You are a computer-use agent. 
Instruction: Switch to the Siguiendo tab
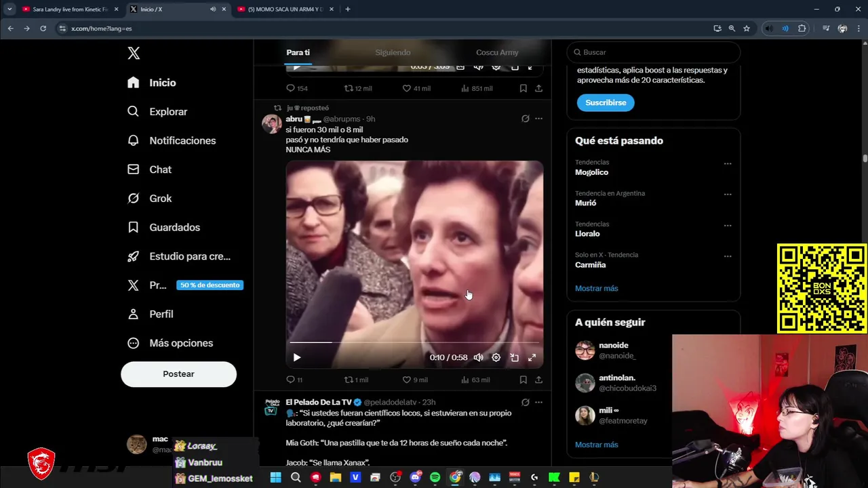[393, 53]
